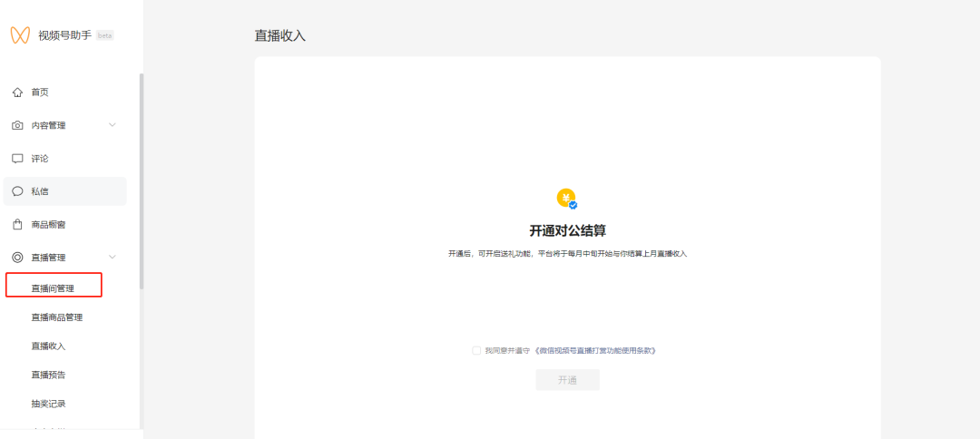Select the 私信 menu item
This screenshot has width=980, height=439.
(65, 191)
